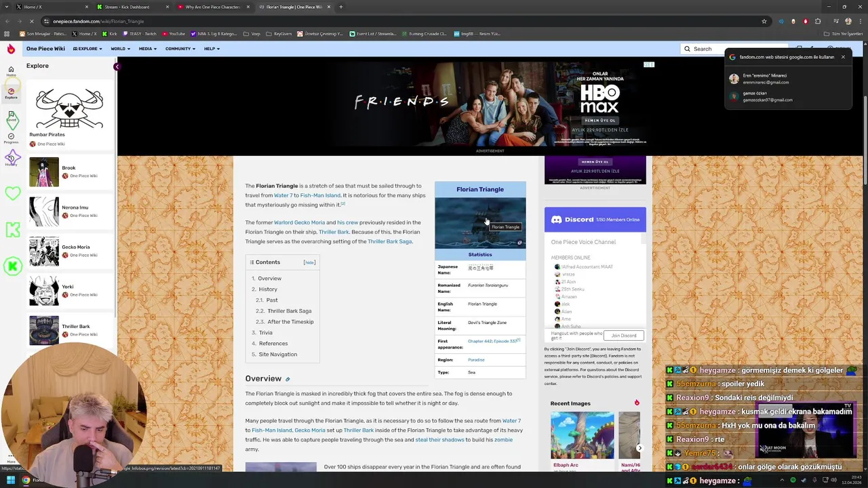Expand the WORLD menu

[121, 49]
